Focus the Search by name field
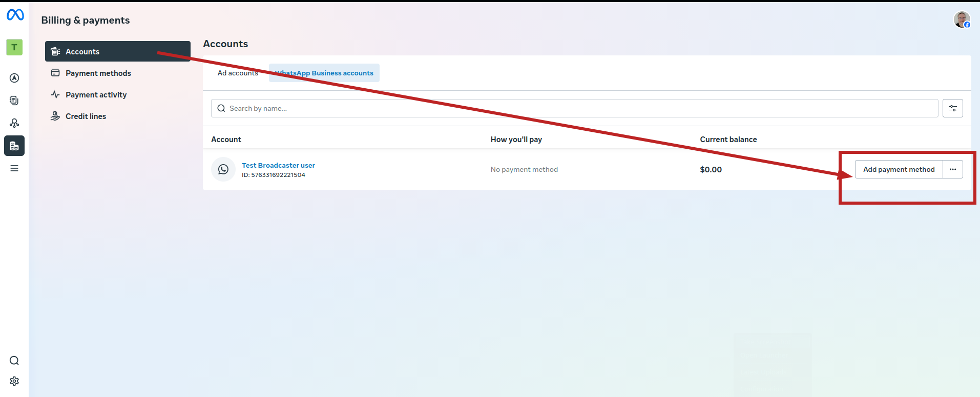 click(575, 108)
